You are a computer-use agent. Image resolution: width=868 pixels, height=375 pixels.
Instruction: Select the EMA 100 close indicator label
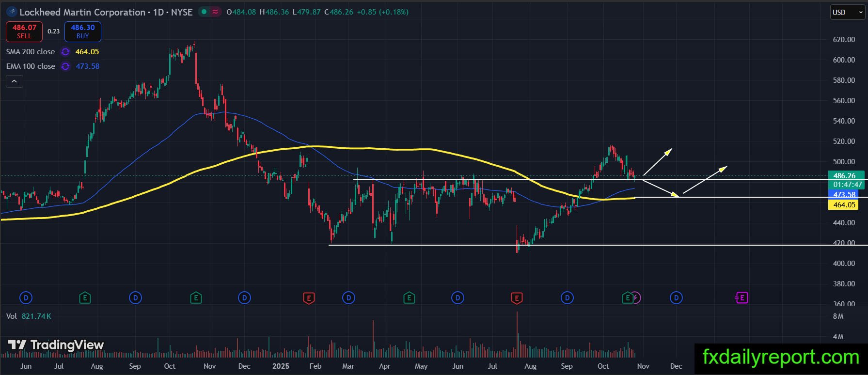(x=31, y=66)
